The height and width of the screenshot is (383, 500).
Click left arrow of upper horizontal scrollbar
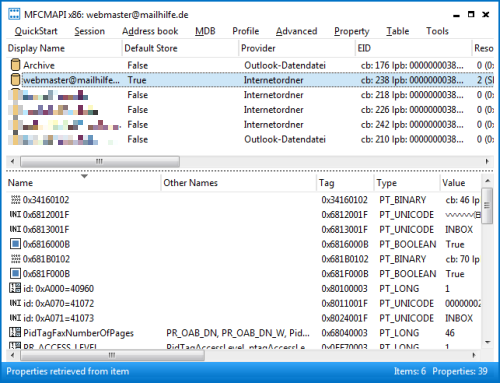[12, 162]
